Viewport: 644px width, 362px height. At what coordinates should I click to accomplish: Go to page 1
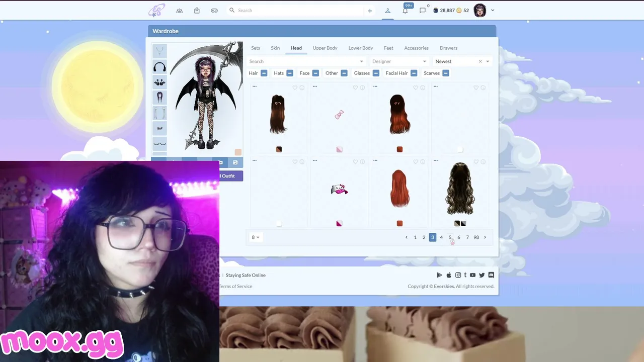pos(415,237)
